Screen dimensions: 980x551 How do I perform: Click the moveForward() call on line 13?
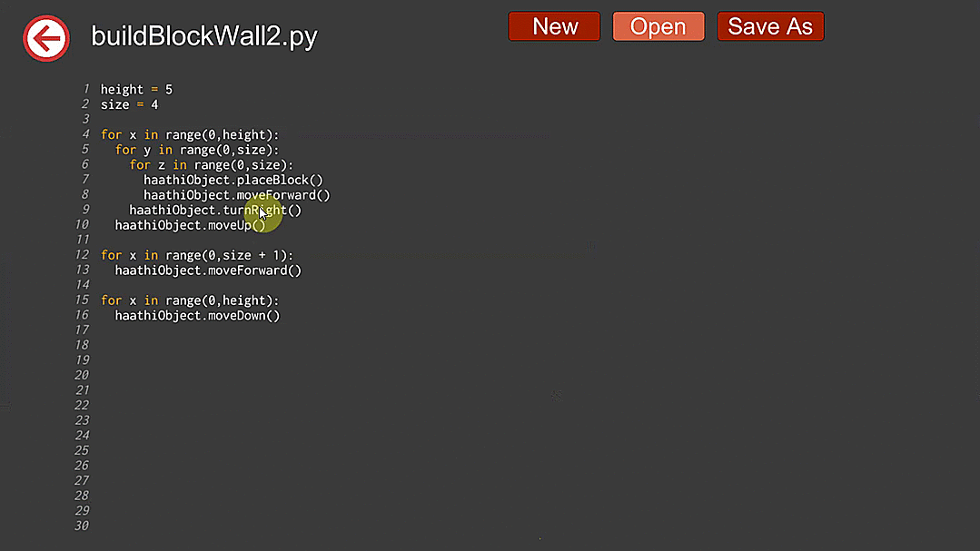tap(208, 271)
